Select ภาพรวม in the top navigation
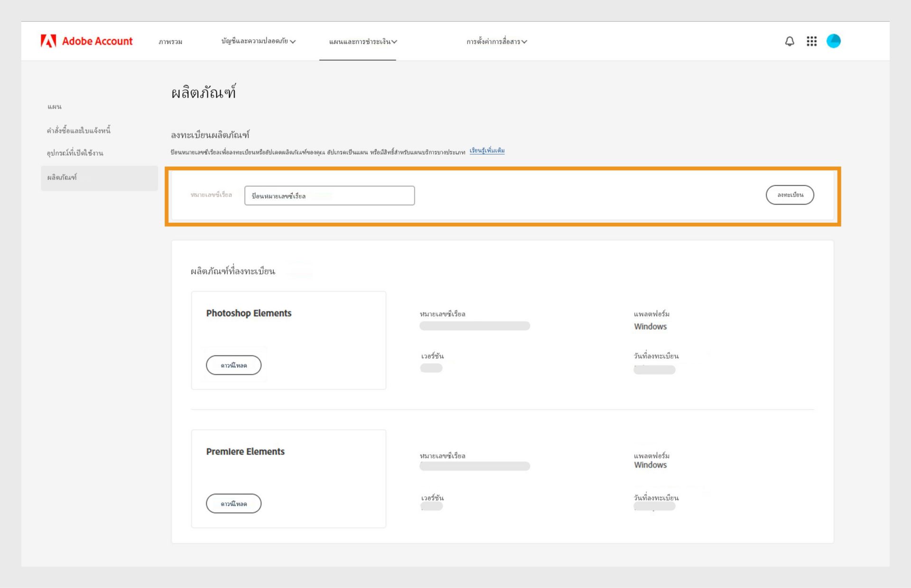 point(171,42)
